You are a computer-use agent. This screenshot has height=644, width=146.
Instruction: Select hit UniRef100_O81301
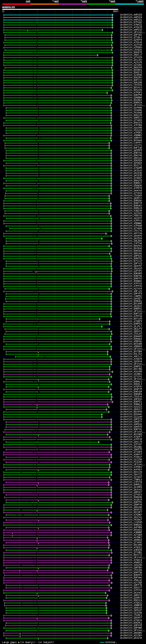(x=131, y=517)
